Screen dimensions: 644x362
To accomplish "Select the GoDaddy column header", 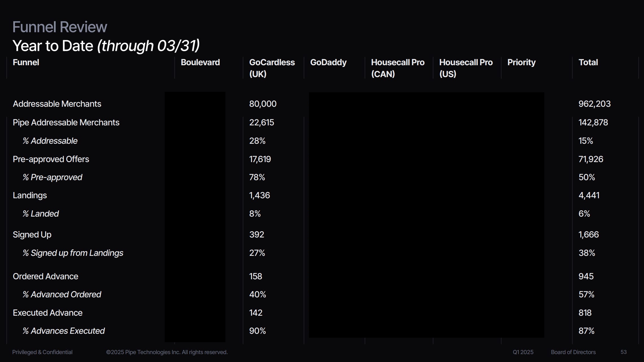I will click(328, 62).
